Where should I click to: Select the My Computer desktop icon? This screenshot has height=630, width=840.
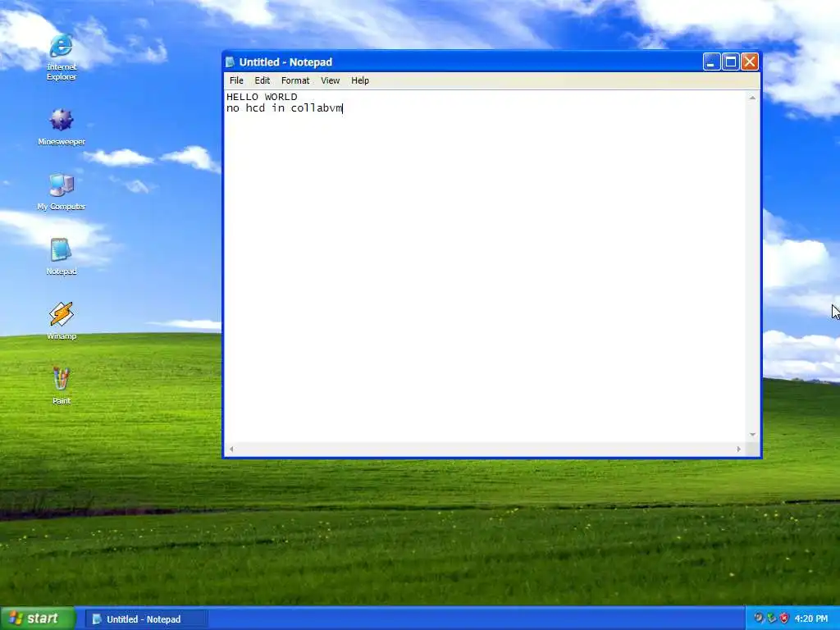pos(61,191)
